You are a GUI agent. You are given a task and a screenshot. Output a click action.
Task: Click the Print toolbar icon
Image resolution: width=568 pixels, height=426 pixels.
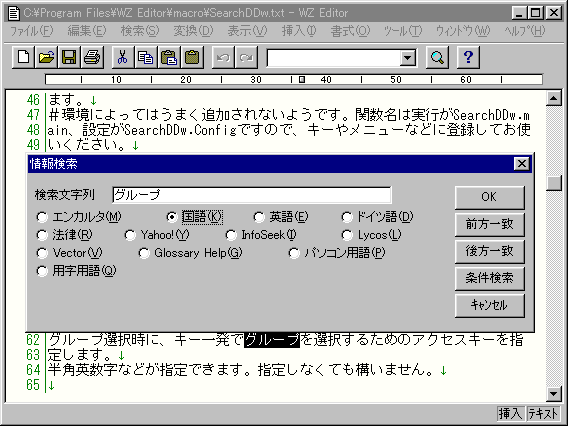pyautogui.click(x=92, y=57)
